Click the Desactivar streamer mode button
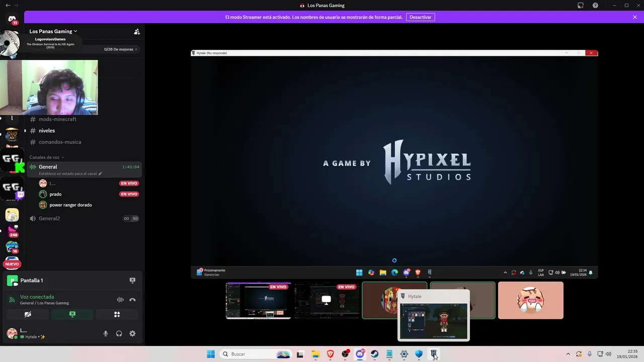Image resolution: width=644 pixels, height=362 pixels. pos(420,17)
